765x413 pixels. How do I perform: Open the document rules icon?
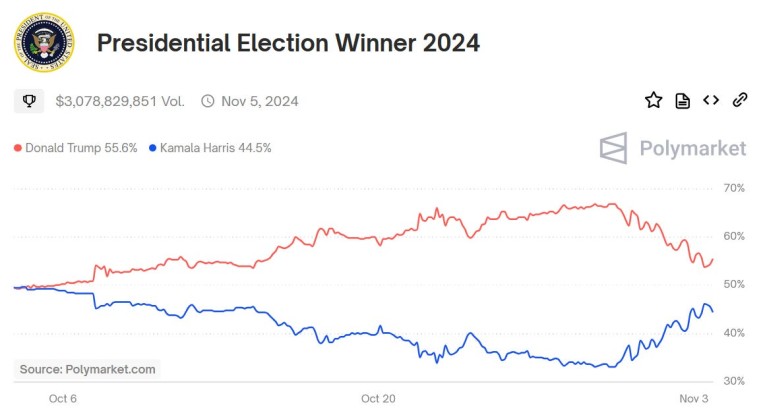[682, 100]
